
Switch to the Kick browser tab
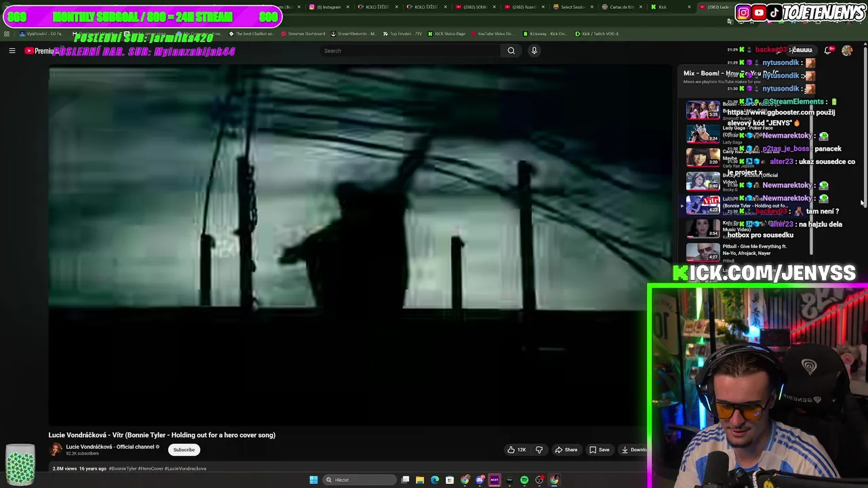668,7
